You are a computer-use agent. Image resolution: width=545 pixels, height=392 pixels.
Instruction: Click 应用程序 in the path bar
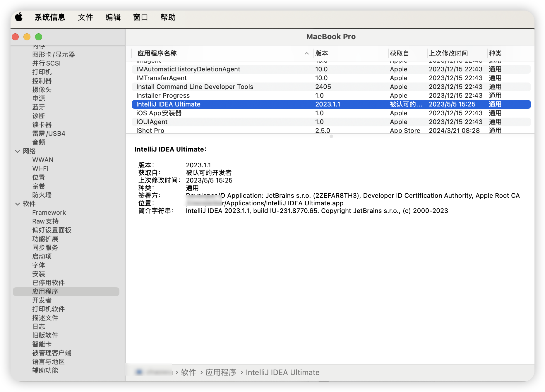tap(221, 372)
